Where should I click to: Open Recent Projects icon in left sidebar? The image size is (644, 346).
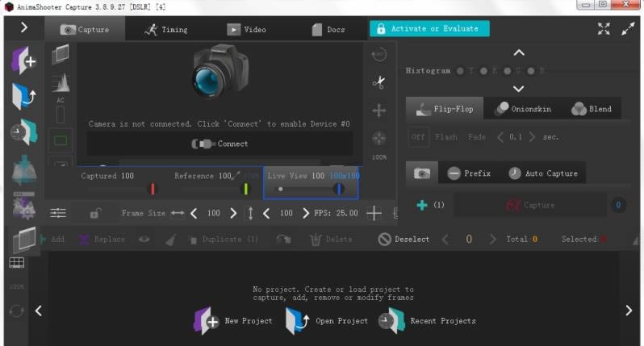tap(24, 132)
